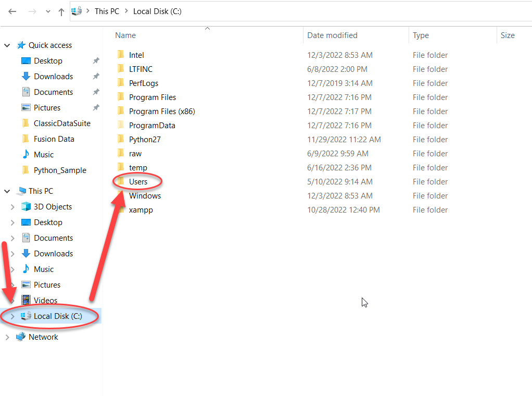Go up one folder level
The image size is (532, 396).
coord(61,12)
